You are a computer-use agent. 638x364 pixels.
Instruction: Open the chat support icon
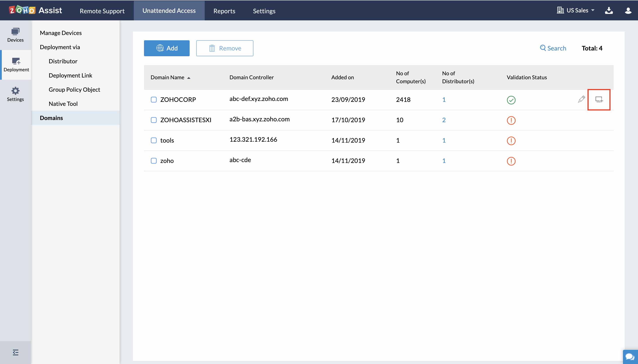tap(630, 357)
